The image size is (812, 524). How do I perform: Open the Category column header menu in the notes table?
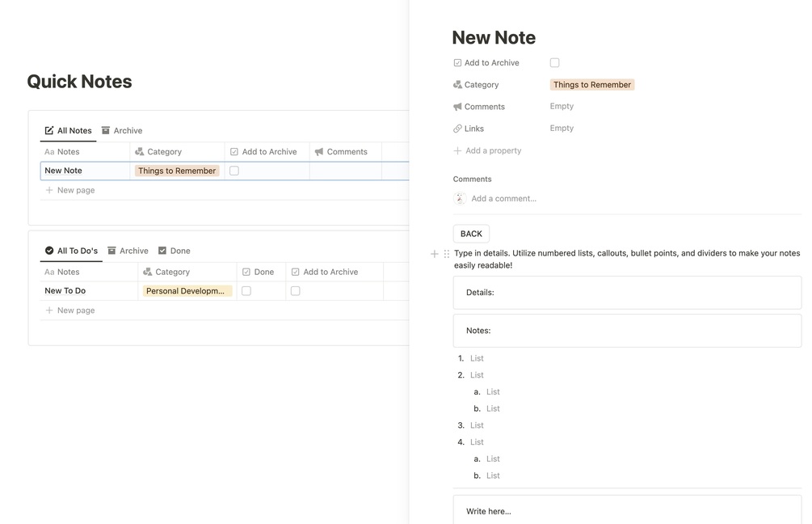tap(164, 152)
